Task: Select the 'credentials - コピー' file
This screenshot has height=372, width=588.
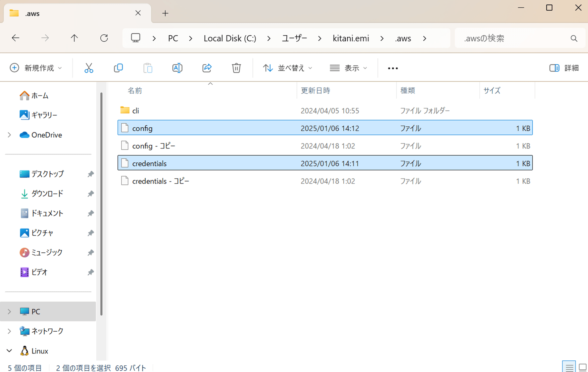Action: (325, 181)
